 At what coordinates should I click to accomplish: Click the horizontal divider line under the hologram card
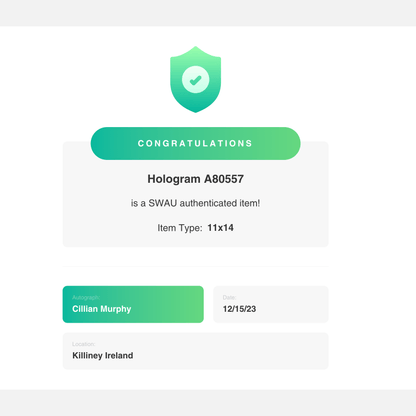tap(196, 266)
